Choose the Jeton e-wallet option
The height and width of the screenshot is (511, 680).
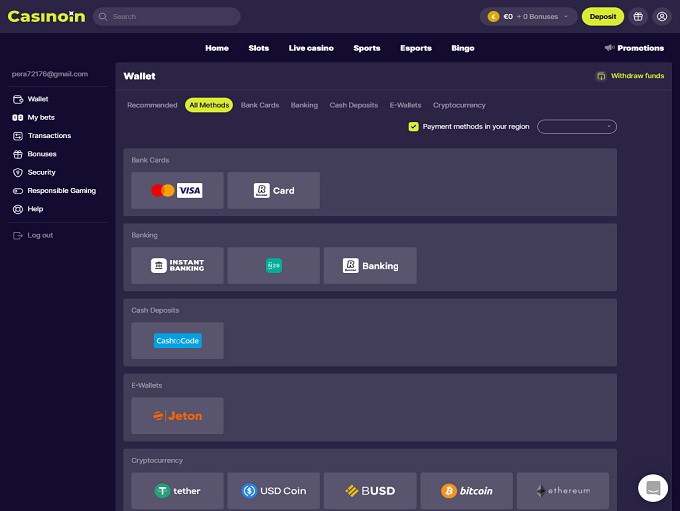[x=177, y=415]
